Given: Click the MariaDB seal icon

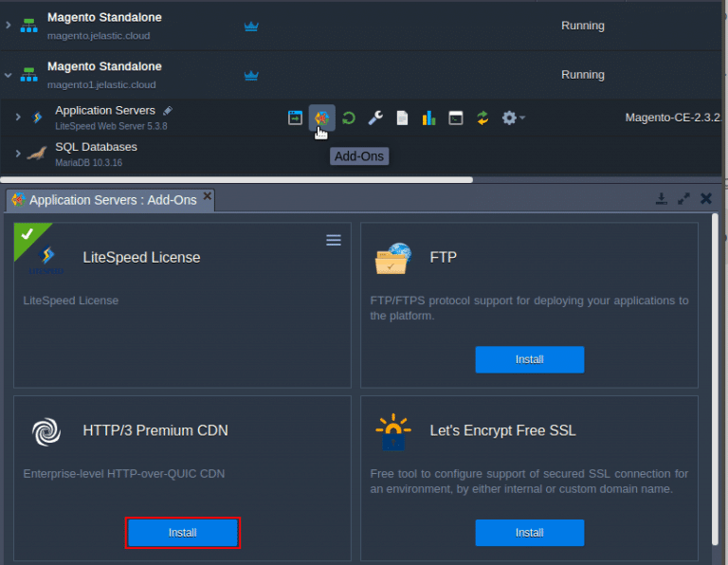Looking at the screenshot, I should [37, 154].
